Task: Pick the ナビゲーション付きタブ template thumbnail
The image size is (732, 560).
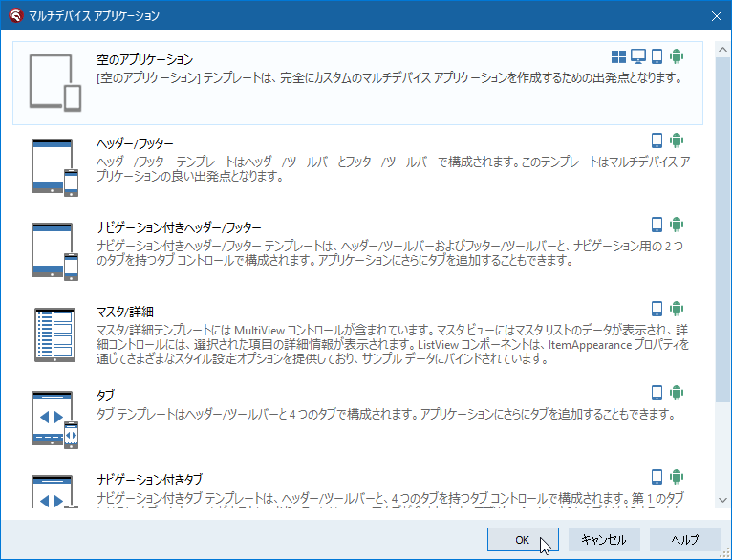Action: (55, 491)
